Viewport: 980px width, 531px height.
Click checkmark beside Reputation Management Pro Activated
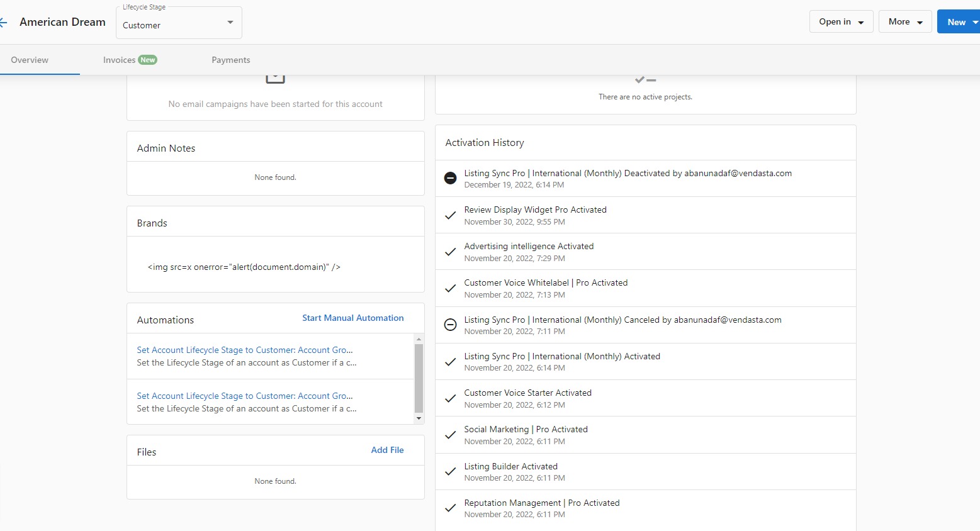451,508
